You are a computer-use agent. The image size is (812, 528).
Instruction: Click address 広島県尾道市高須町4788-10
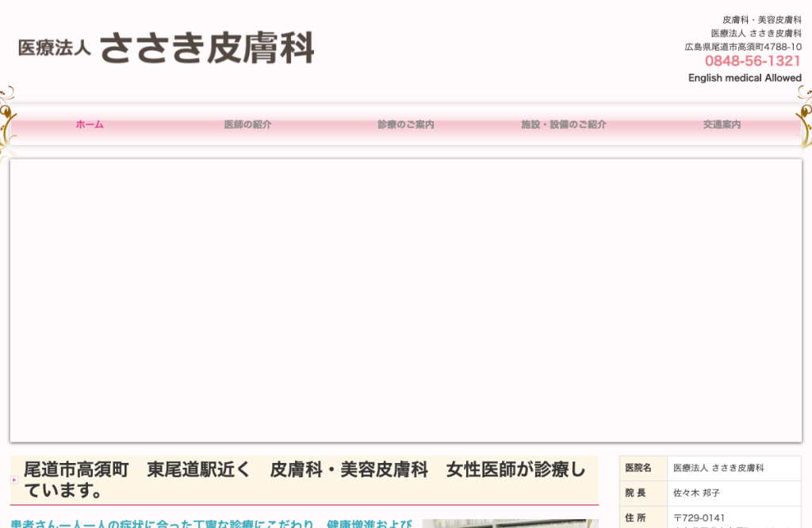[x=743, y=47]
